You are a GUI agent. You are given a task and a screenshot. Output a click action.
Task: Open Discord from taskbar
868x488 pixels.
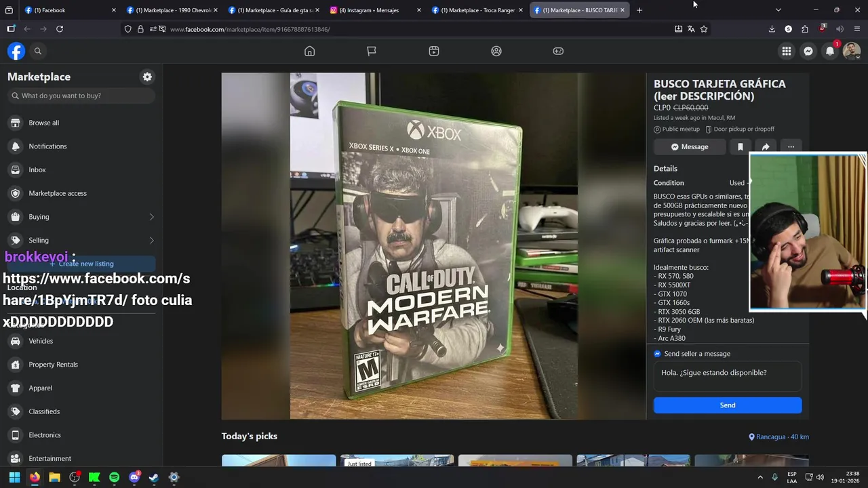(x=134, y=477)
